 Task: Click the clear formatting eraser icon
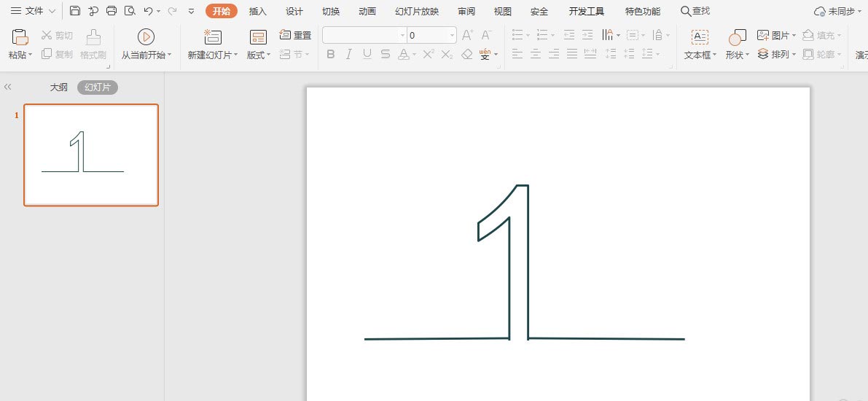pos(466,54)
